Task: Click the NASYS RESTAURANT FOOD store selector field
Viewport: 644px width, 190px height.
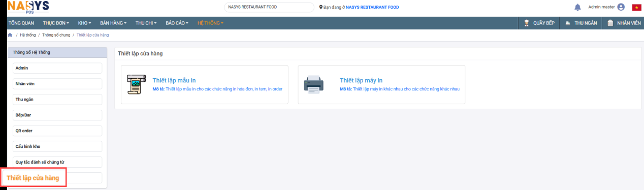Action: (x=269, y=8)
